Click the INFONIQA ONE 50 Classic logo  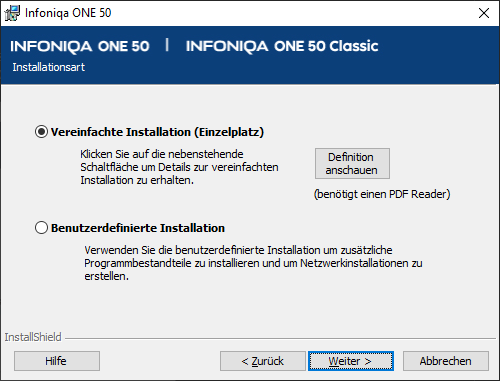pos(282,46)
